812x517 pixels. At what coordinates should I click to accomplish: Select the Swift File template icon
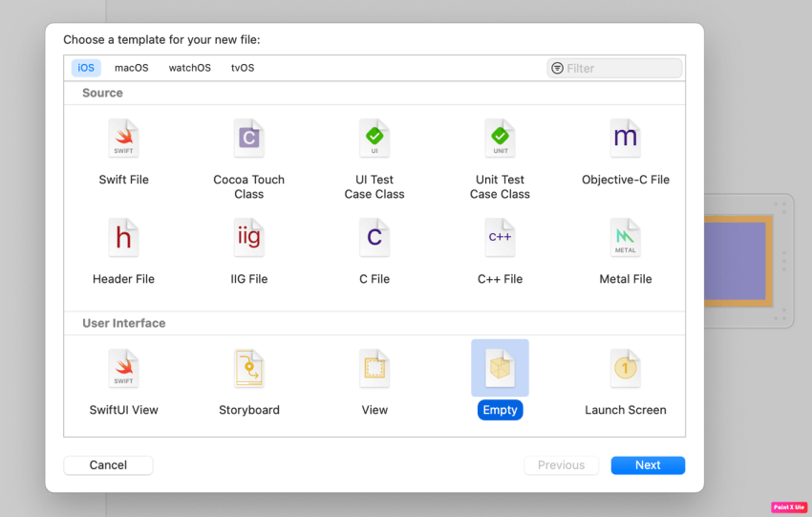[123, 139]
